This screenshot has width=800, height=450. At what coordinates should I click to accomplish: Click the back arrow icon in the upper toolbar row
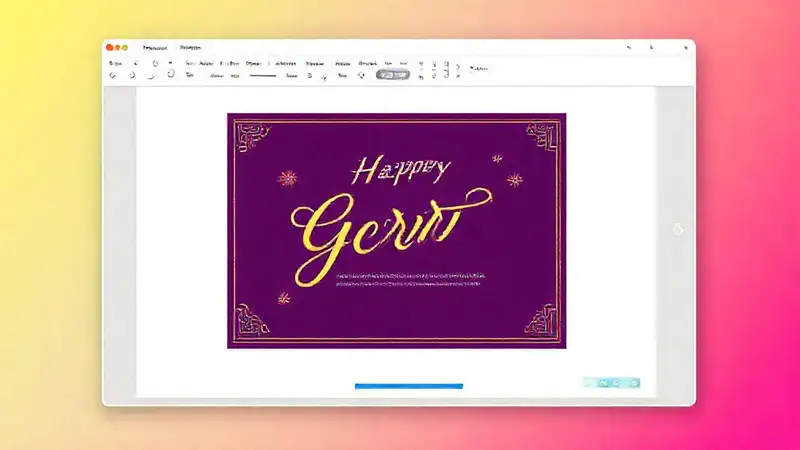[135, 62]
